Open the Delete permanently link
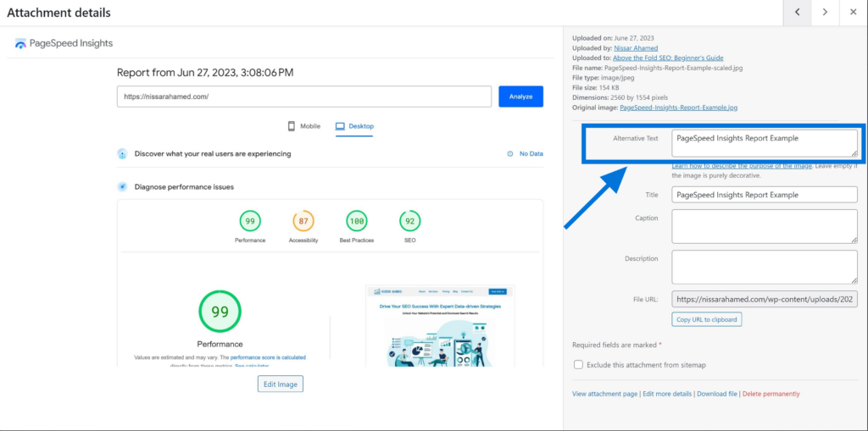Screen dimensions: 868x431 pos(771,394)
